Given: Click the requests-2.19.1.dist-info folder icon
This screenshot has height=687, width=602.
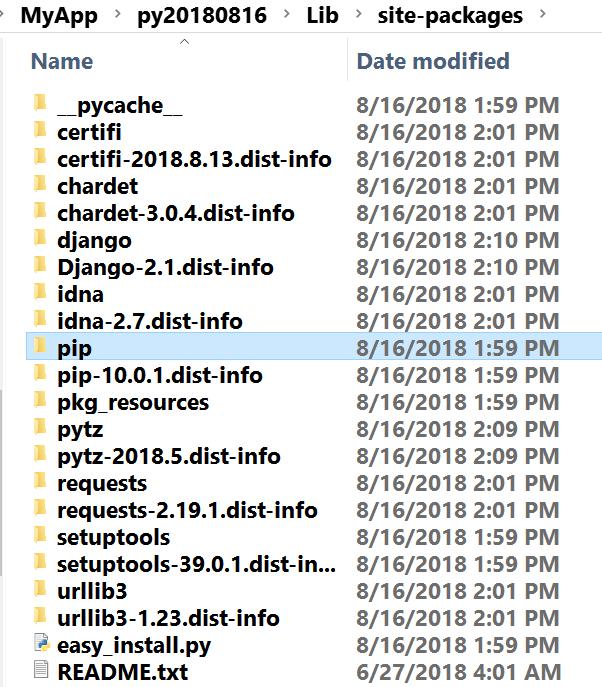Looking at the screenshot, I should [40, 508].
